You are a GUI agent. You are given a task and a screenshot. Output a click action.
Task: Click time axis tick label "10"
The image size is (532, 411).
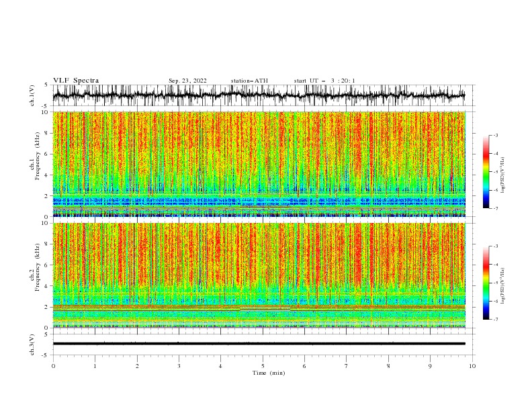click(x=472, y=366)
